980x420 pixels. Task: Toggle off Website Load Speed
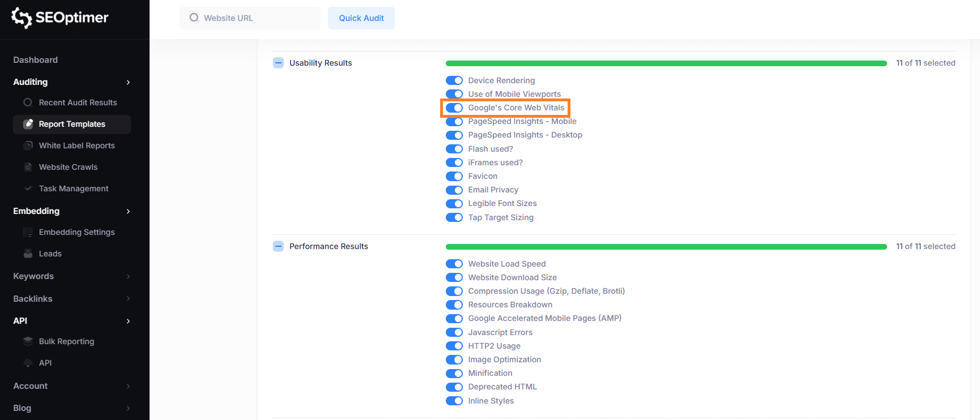[x=454, y=264]
